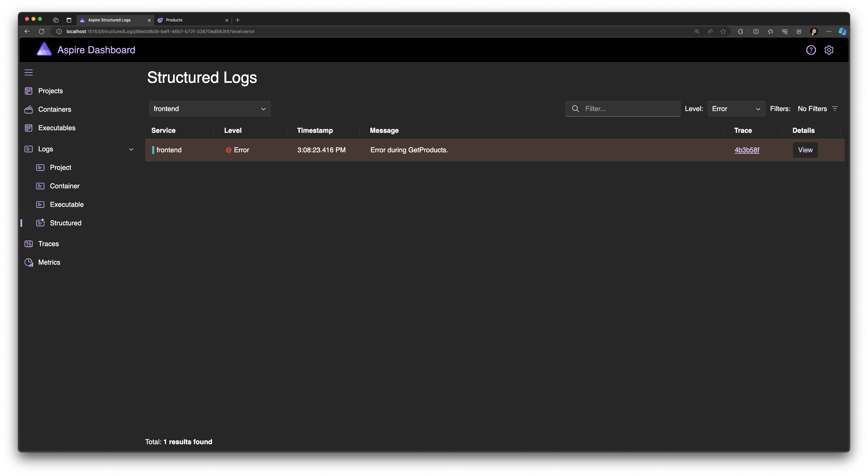Open the Containers page

click(55, 109)
